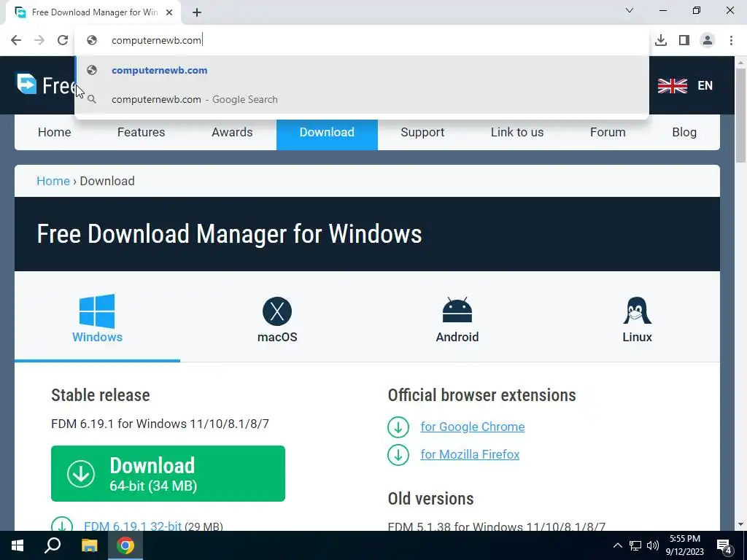Reload the page with refresh icon
747x560 pixels.
click(63, 40)
